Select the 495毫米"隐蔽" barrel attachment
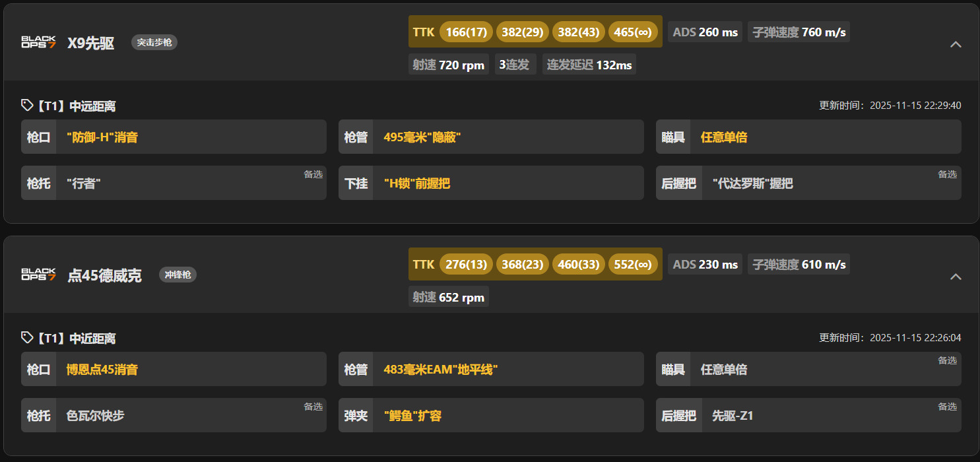 pos(422,137)
